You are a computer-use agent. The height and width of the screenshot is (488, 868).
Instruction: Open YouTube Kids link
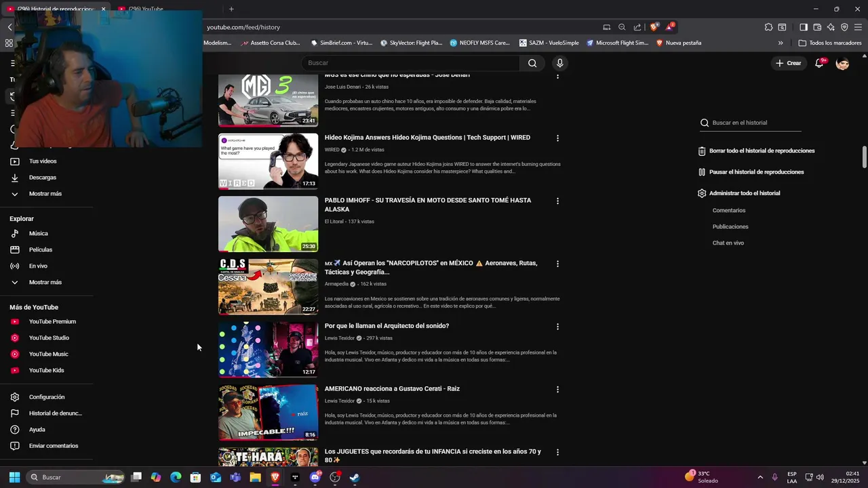click(x=47, y=371)
